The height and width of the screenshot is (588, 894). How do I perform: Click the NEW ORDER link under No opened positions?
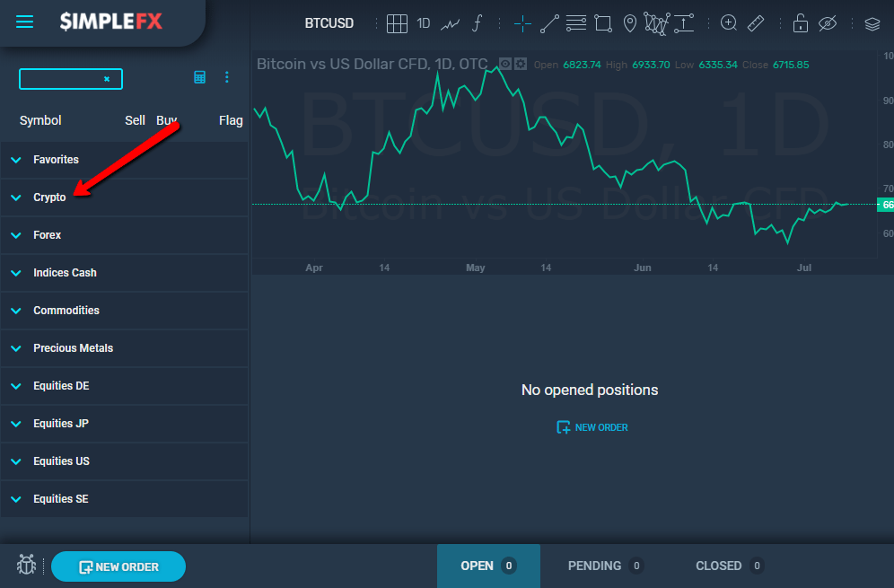[x=592, y=427]
